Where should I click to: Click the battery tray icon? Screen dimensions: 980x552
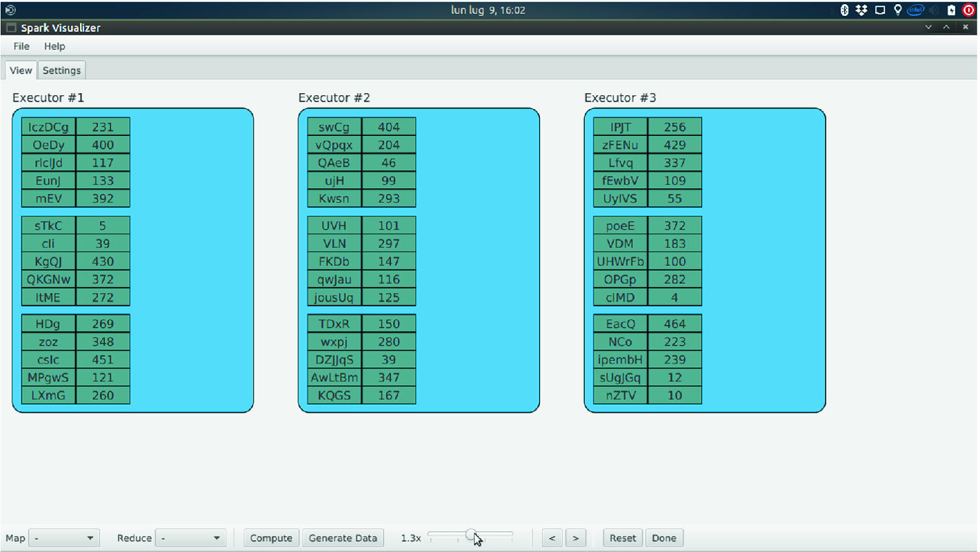click(952, 10)
